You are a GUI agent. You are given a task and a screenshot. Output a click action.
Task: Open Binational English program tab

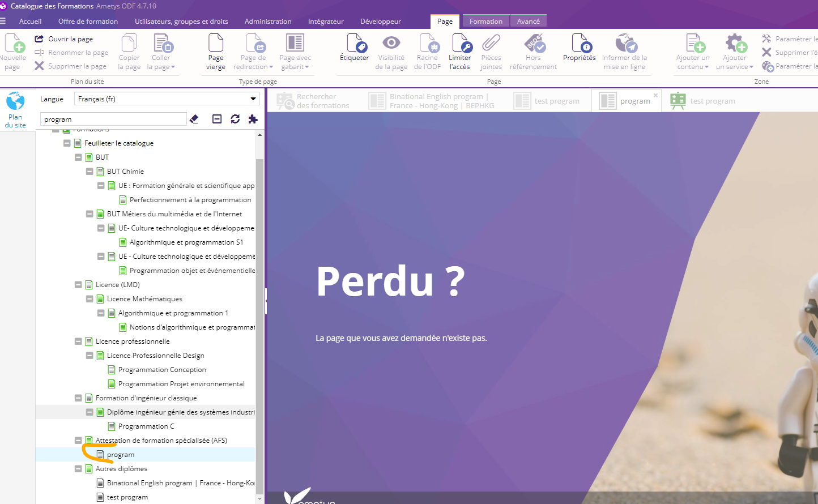click(432, 101)
